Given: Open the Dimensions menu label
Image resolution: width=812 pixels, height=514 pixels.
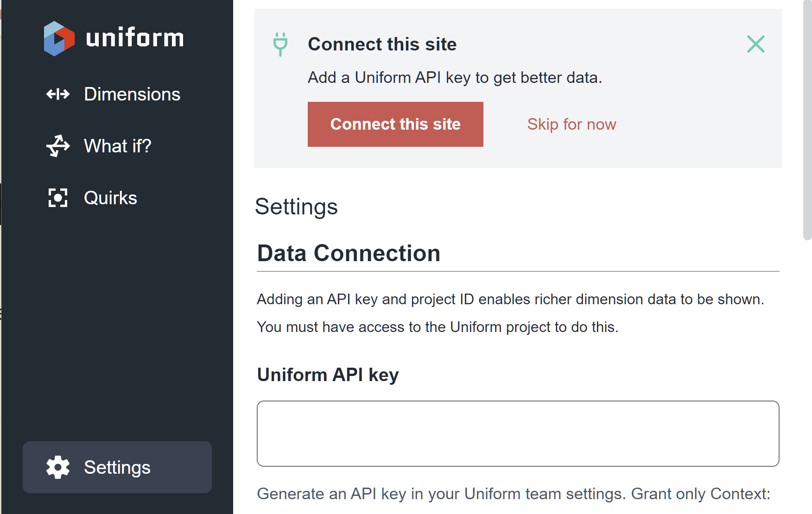Looking at the screenshot, I should (132, 94).
